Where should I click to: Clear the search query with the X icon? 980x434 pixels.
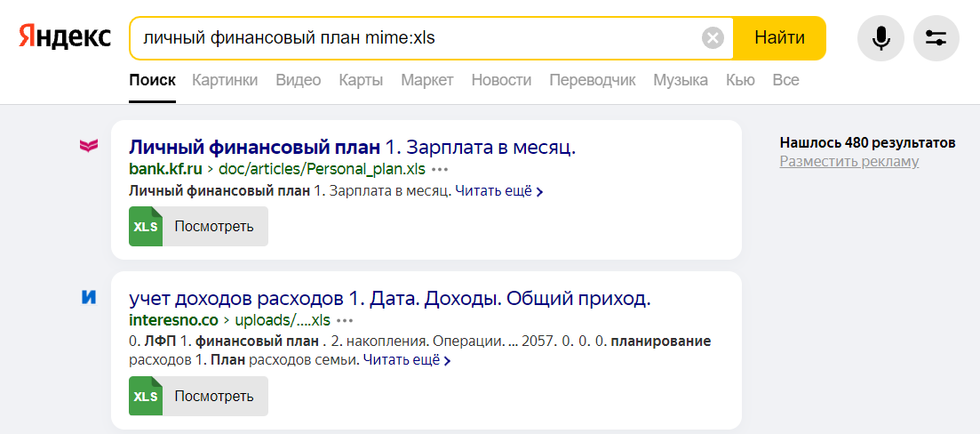tap(713, 38)
